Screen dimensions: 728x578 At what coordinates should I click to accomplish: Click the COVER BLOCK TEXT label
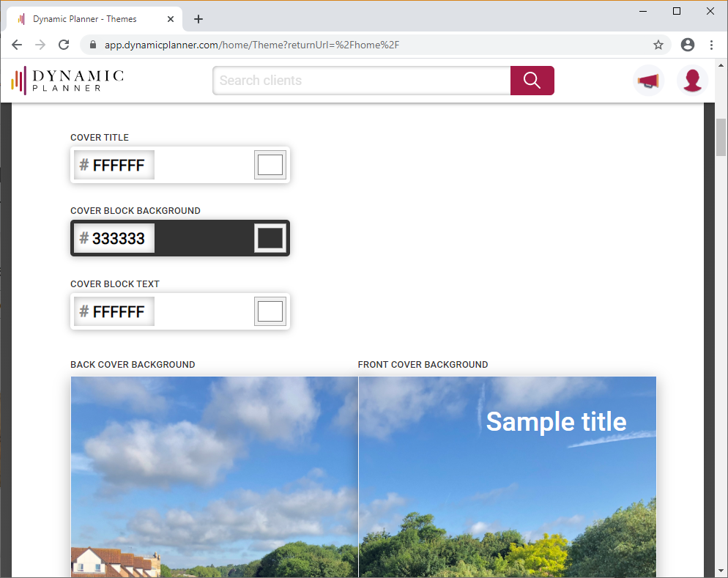click(x=115, y=284)
